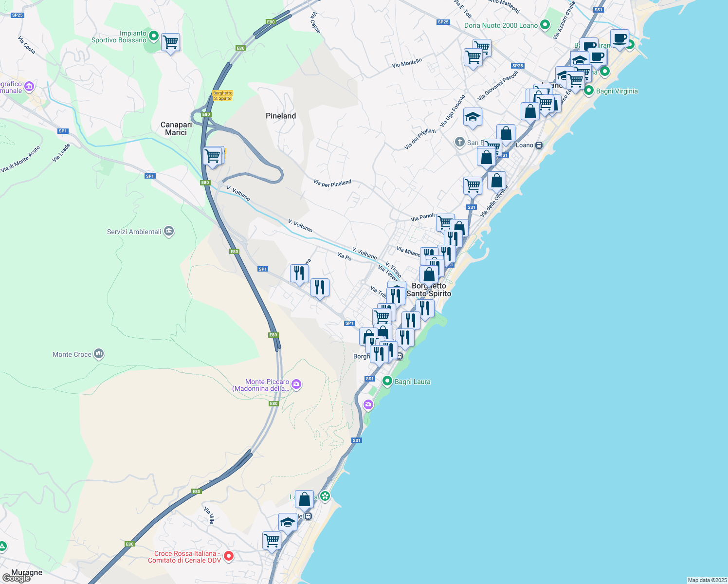
Task: Click the Via Giovanni Pascoli label
Action: (498, 86)
